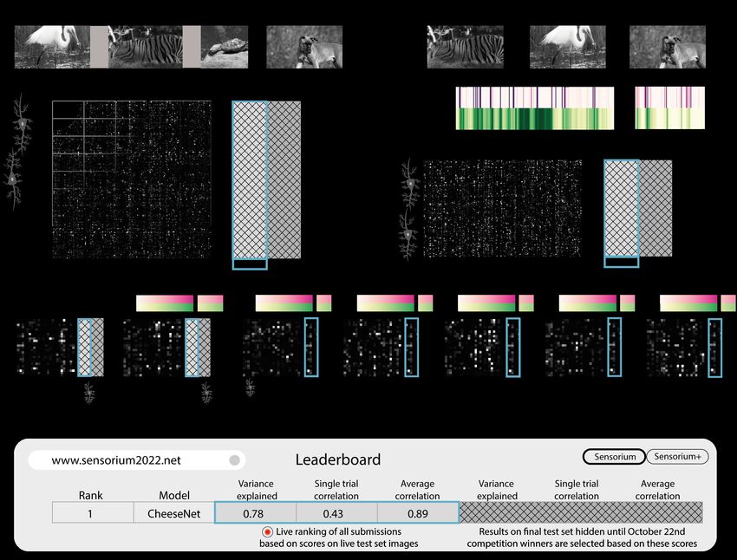737x560 pixels.
Task: Click the wide green striped behavior bar
Action: (535, 119)
